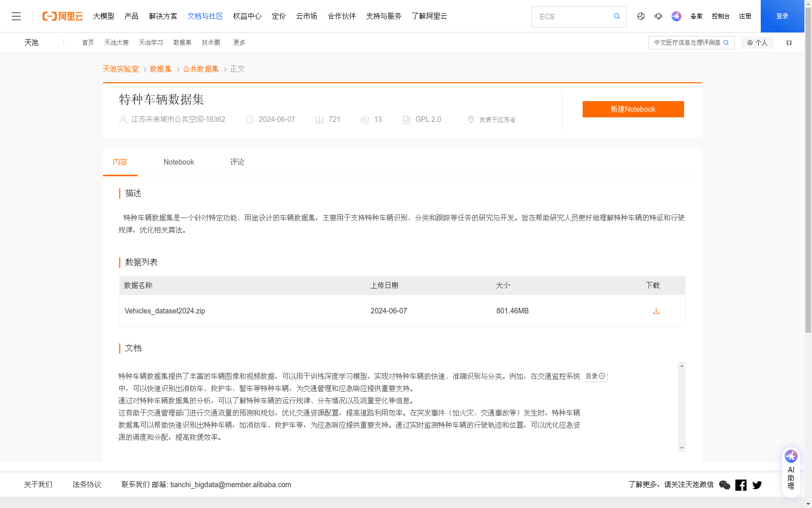Go to 天池实验室 breadcrumb
The width and height of the screenshot is (812, 508).
coord(121,69)
